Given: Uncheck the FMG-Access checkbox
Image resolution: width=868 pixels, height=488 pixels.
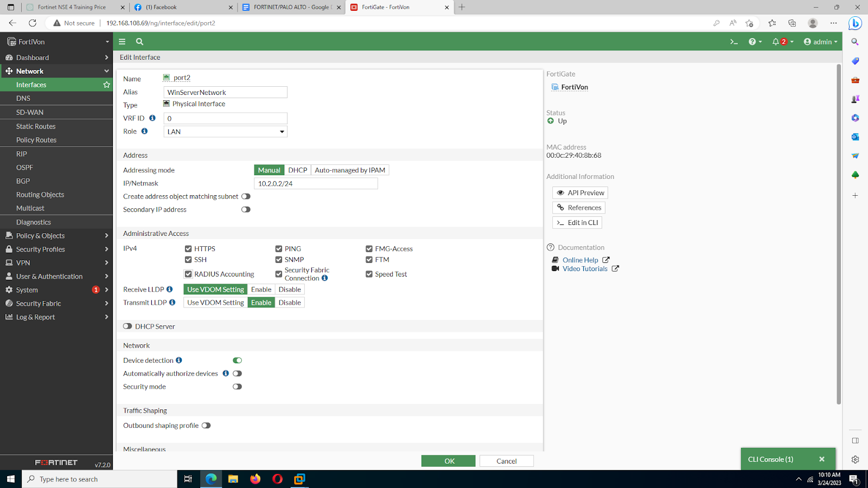Looking at the screenshot, I should pos(369,249).
